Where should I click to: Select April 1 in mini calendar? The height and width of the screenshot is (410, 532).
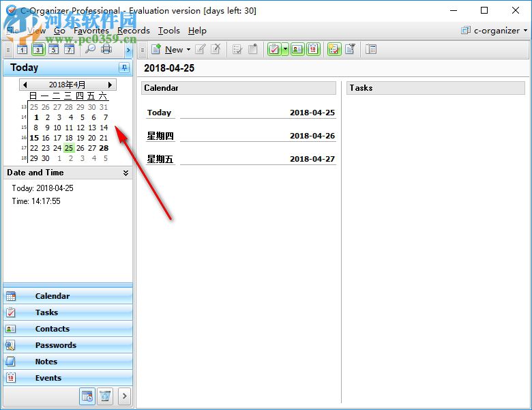click(x=36, y=117)
